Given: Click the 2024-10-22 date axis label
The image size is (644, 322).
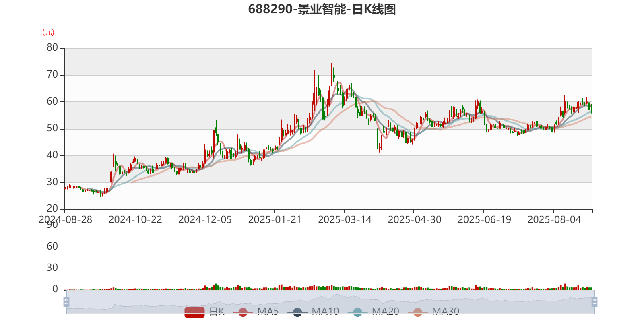Looking at the screenshot, I should (135, 220).
